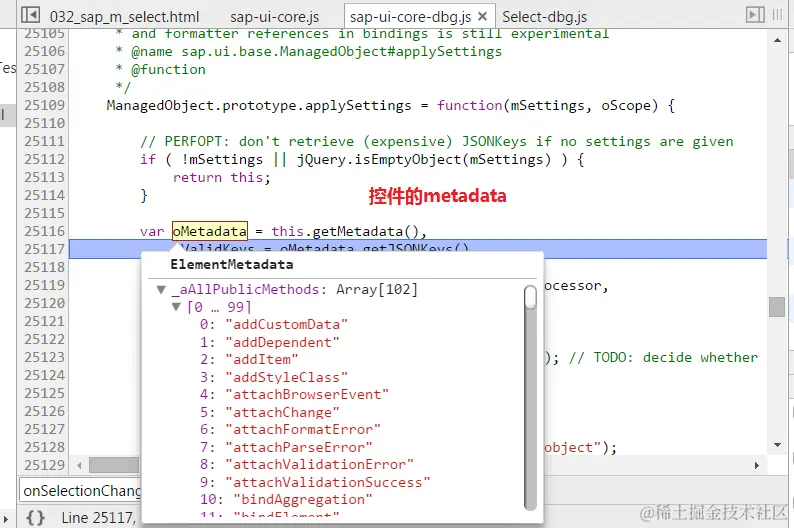Viewport: 794px width, 528px height.
Task: Click the highlighted oMetadata variable
Action: point(210,231)
